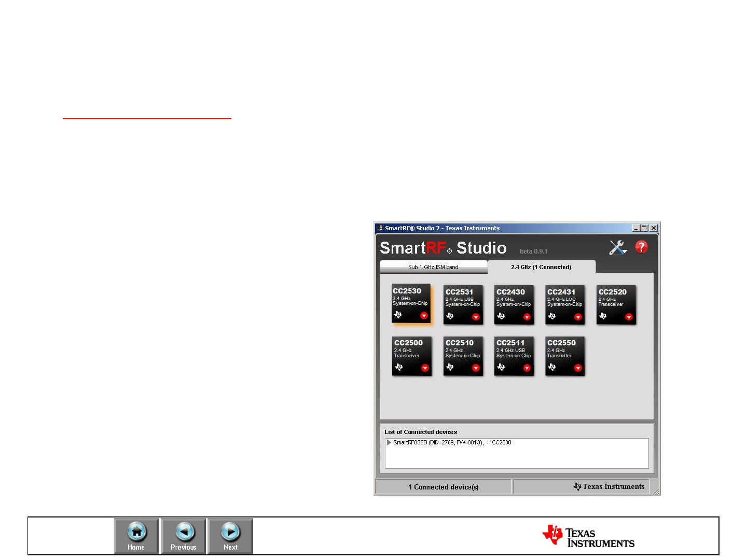Viewport: 747px width, 560px height.
Task: Go to Previous slide button
Action: (183, 536)
